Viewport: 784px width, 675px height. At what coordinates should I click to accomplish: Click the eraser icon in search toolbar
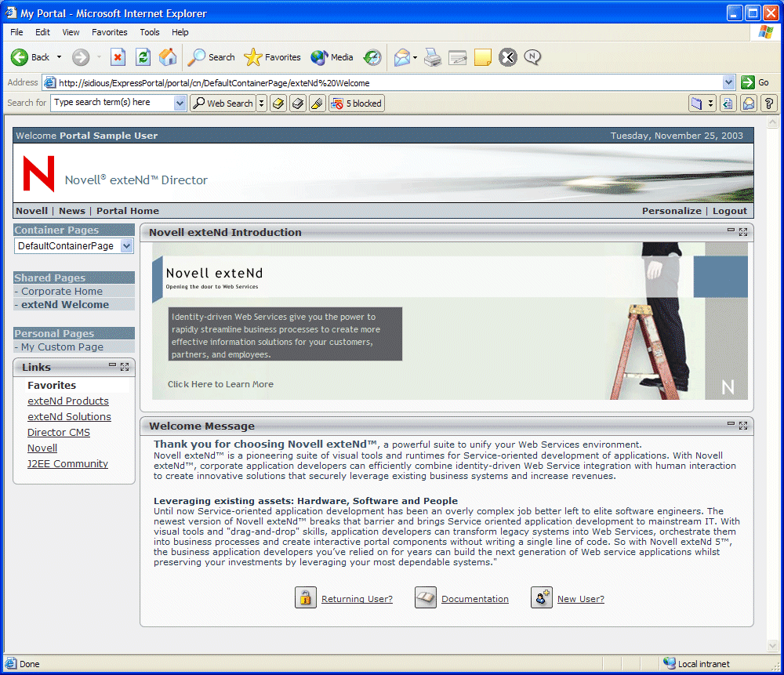pos(298,103)
